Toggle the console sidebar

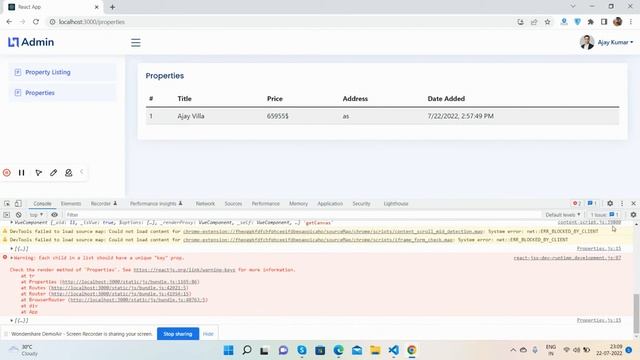point(7,215)
